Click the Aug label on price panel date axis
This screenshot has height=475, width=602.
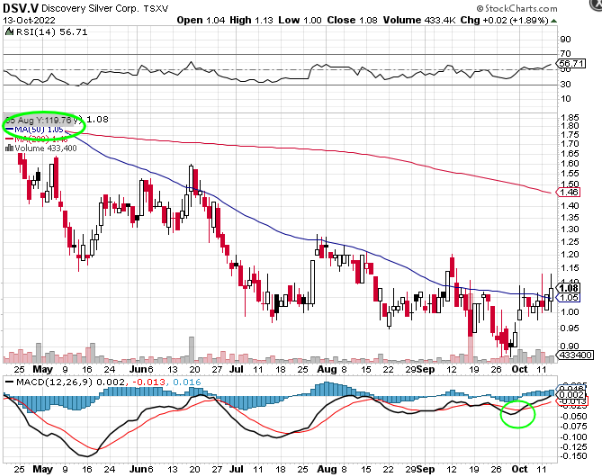point(327,369)
